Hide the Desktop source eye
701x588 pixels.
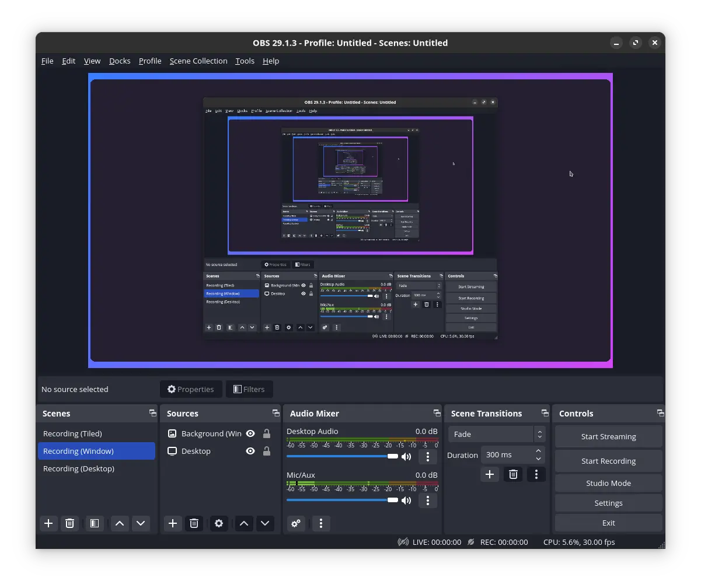pos(250,451)
